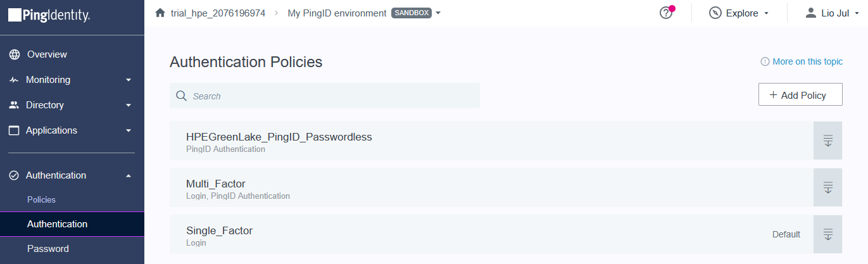This screenshot has height=264, width=868.
Task: Open Overview in the sidebar
Action: tap(47, 54)
